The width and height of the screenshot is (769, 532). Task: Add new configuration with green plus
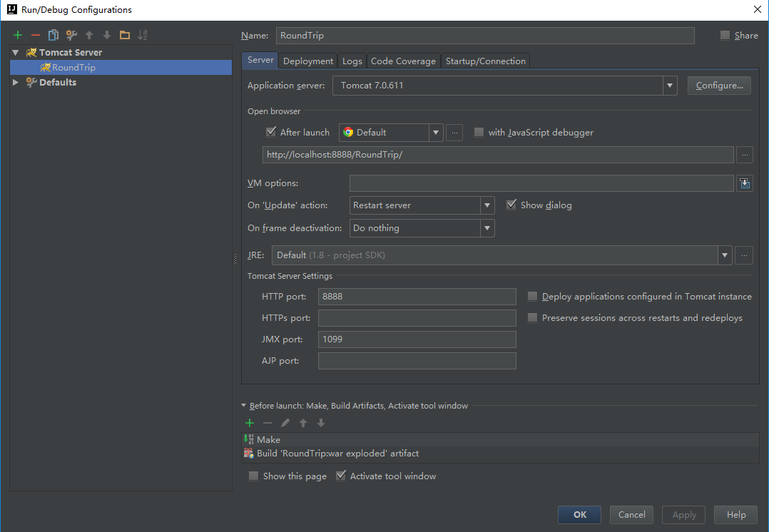click(18, 35)
